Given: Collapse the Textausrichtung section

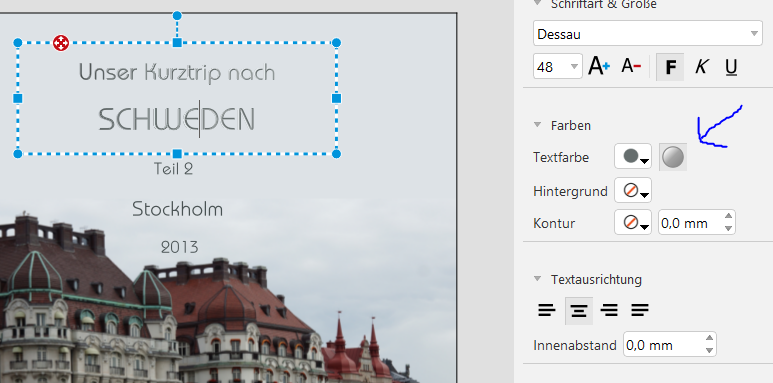Looking at the screenshot, I should point(537,279).
